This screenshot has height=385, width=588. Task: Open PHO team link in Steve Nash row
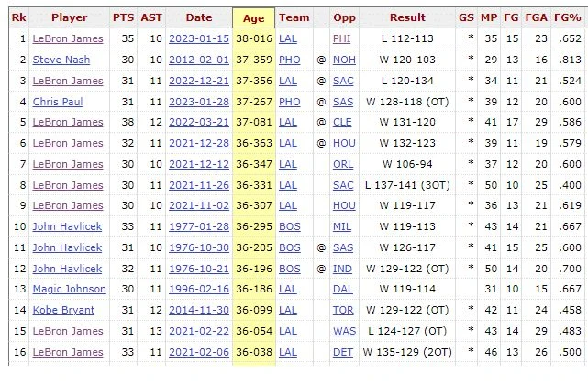[x=290, y=60]
